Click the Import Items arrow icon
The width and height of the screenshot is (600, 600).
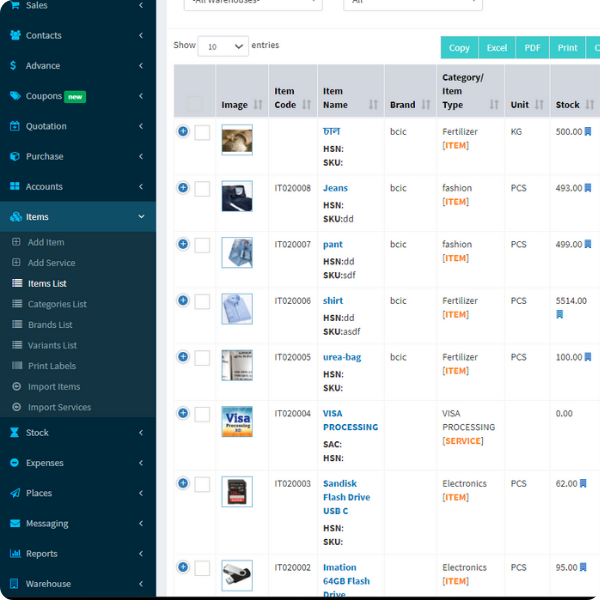(x=17, y=386)
